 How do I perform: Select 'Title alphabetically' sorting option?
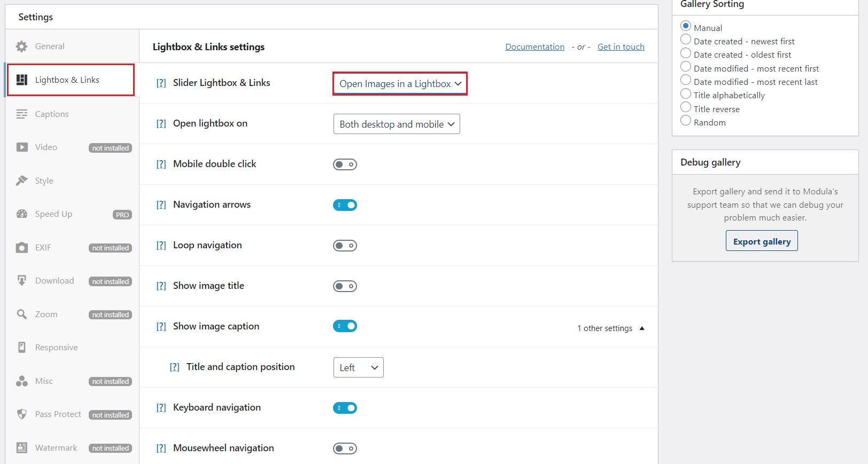686,94
